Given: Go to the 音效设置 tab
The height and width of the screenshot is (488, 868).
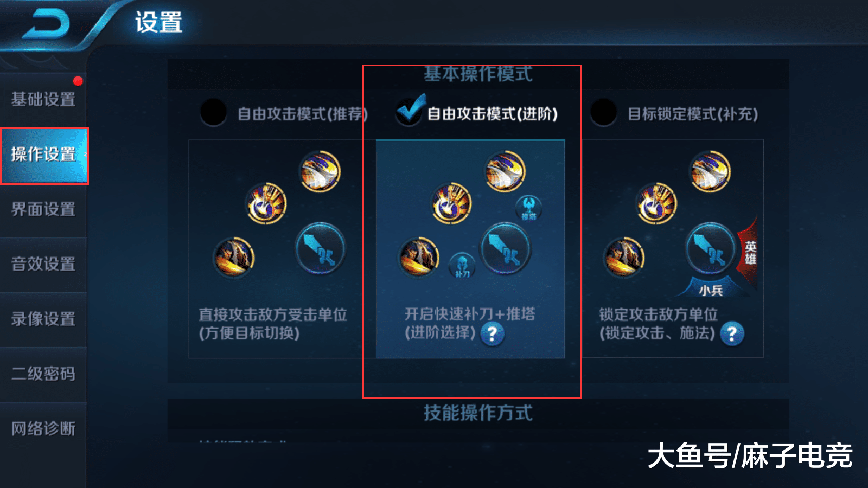Looking at the screenshot, I should click(x=43, y=264).
